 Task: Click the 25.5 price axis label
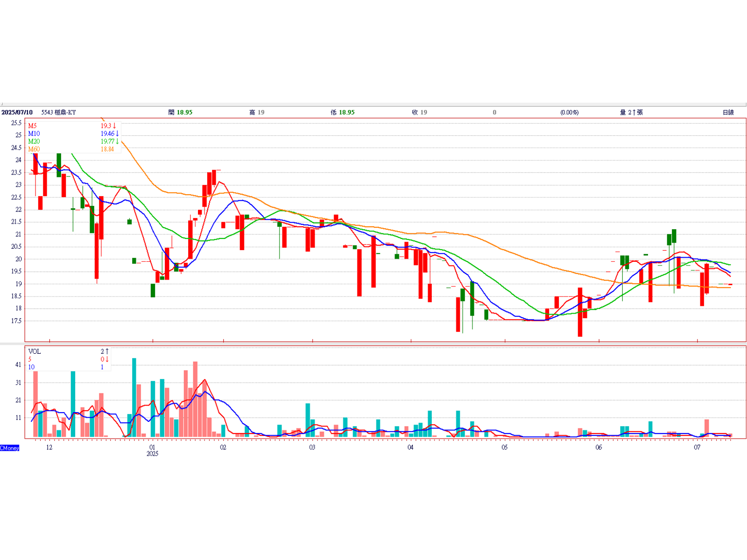[x=16, y=123]
